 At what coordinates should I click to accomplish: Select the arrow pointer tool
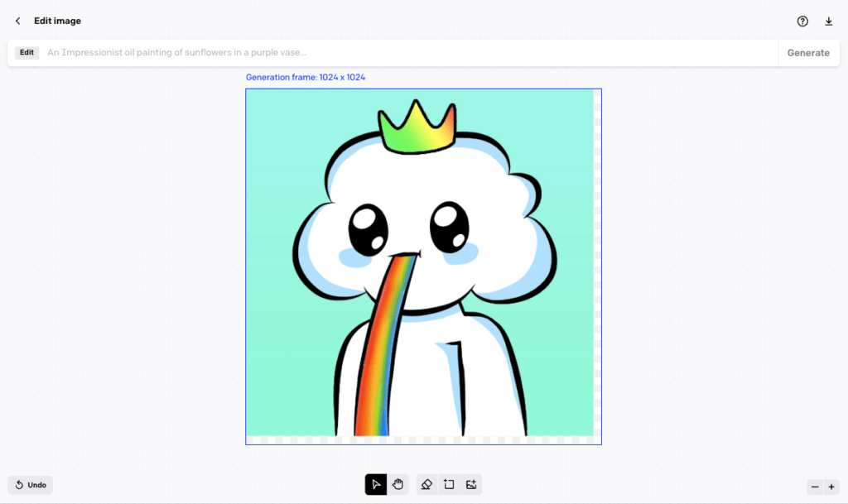pyautogui.click(x=376, y=485)
